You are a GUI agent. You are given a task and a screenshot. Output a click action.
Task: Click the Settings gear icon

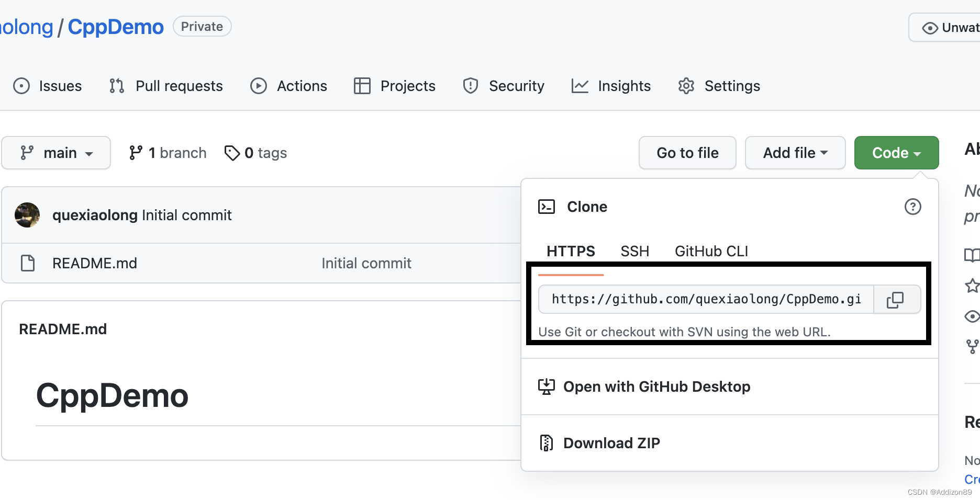coord(686,86)
